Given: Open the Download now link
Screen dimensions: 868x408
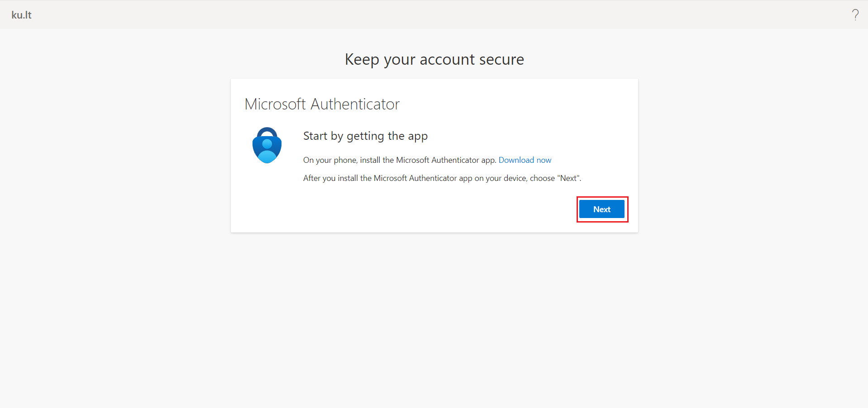Looking at the screenshot, I should 525,160.
